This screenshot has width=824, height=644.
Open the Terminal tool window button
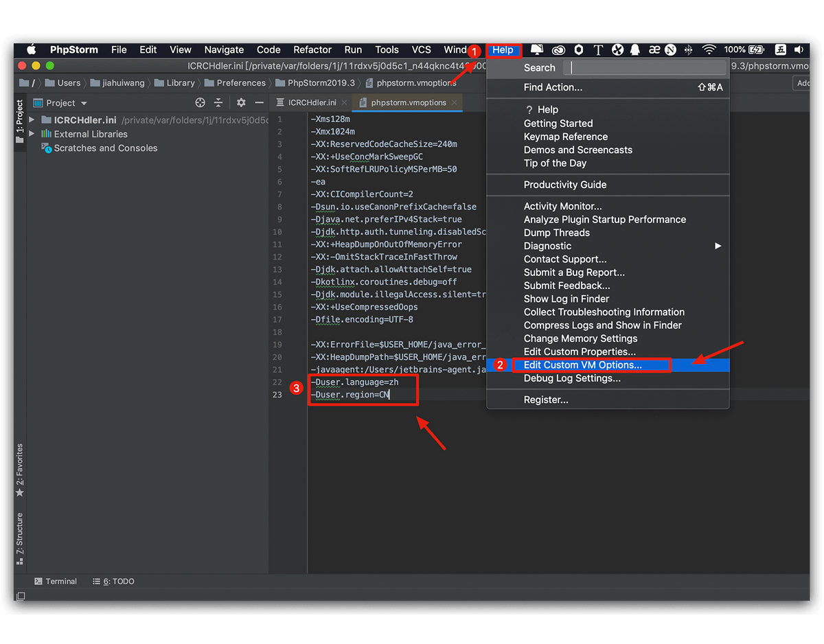coord(56,581)
